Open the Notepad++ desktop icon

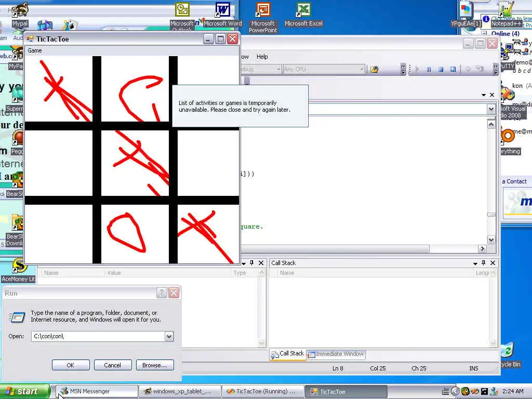(506, 14)
